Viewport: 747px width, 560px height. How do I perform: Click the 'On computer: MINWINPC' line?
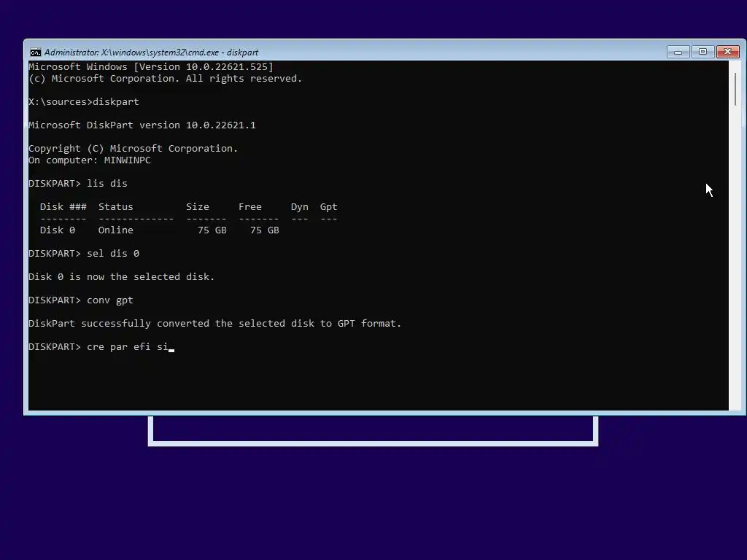coord(90,160)
